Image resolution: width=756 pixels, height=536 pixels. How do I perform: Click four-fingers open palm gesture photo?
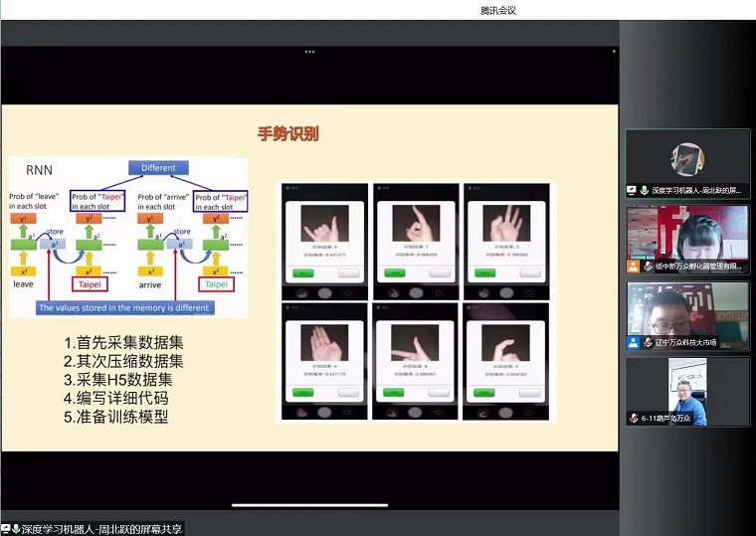coord(324,343)
